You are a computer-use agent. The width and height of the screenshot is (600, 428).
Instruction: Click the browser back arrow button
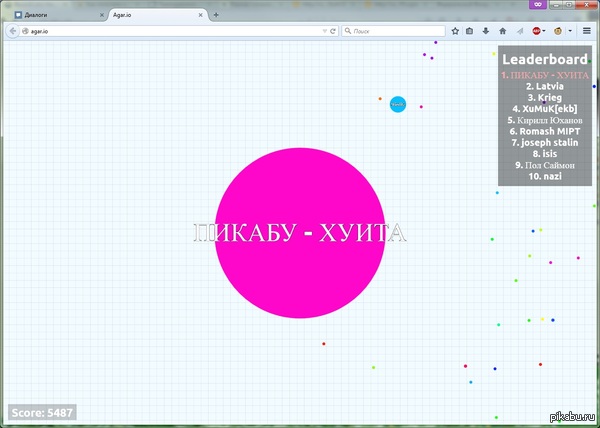click(13, 31)
